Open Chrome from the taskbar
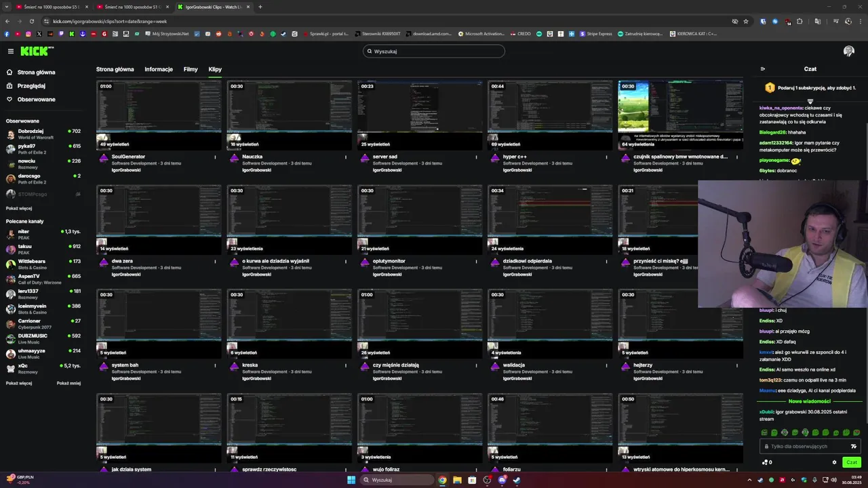 click(x=442, y=480)
